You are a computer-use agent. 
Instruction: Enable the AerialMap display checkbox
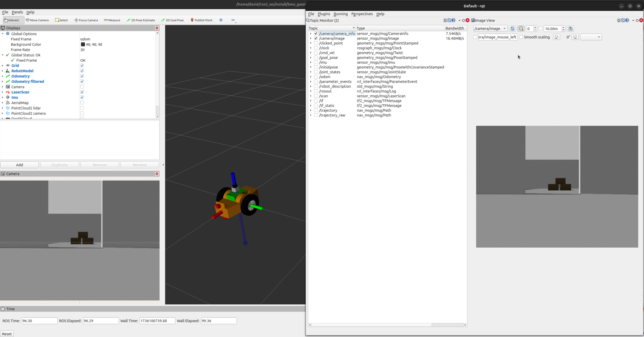pyautogui.click(x=82, y=103)
